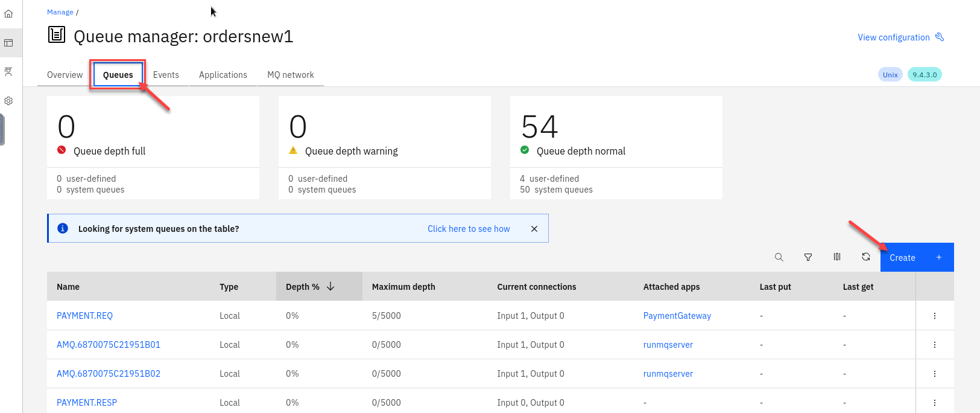Sort by the Name column header
The image size is (980, 413).
(x=68, y=287)
